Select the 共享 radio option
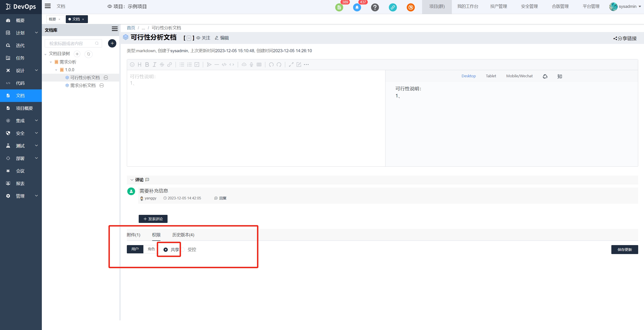Viewport: 644px width, 330px height. (166, 250)
